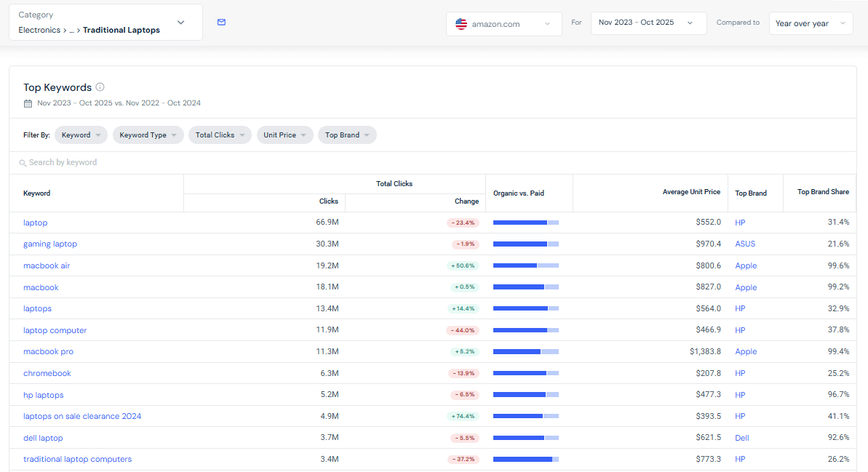Screen dimensions: 868x472
Task: Click the info icon beside Top Keywords
Action: (100, 87)
